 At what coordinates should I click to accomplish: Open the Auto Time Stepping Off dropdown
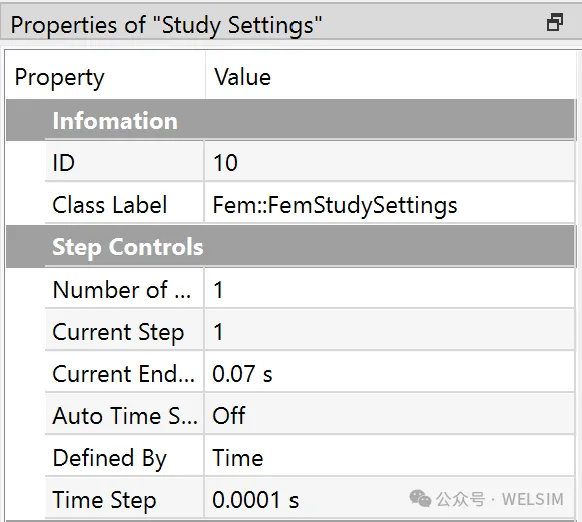point(389,415)
